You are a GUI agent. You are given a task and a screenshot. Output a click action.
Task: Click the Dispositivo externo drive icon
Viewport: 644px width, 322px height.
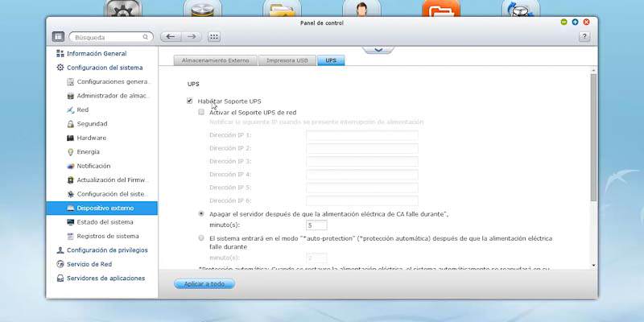tap(70, 208)
